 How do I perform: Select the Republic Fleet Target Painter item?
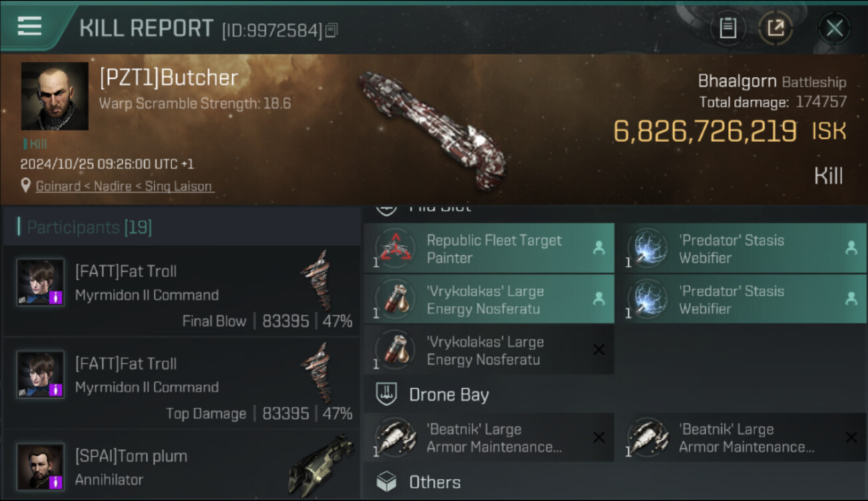click(493, 248)
